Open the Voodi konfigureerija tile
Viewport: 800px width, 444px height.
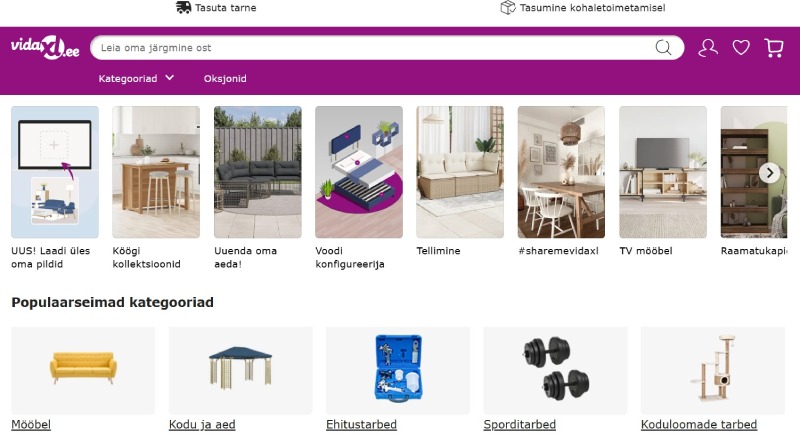pyautogui.click(x=359, y=188)
